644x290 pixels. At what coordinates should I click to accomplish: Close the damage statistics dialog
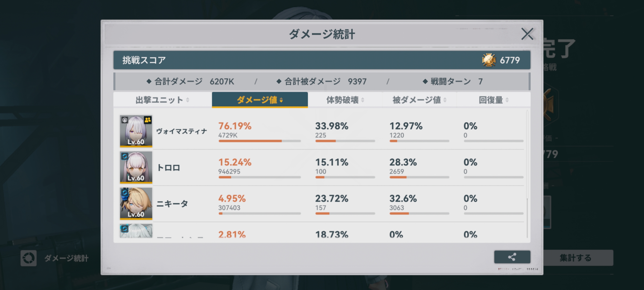(527, 34)
